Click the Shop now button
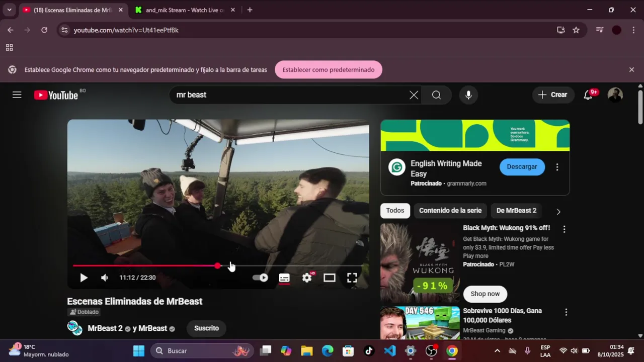Screen dimensions: 644x362 point(485,294)
